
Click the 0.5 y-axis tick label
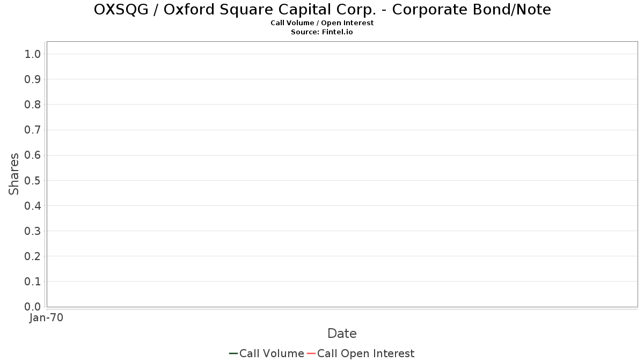(x=33, y=180)
